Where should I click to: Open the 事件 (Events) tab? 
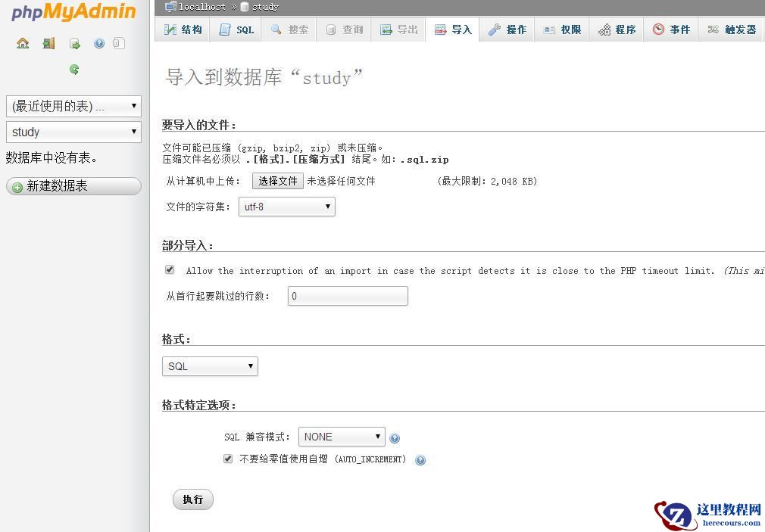(x=671, y=30)
